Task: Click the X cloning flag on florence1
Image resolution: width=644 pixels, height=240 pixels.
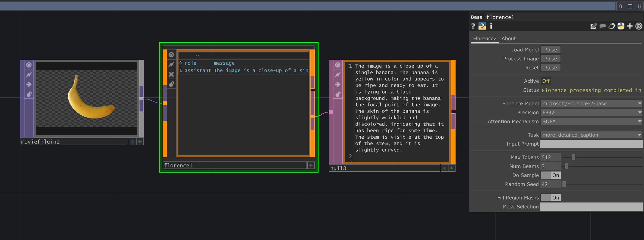Action: coord(171,74)
